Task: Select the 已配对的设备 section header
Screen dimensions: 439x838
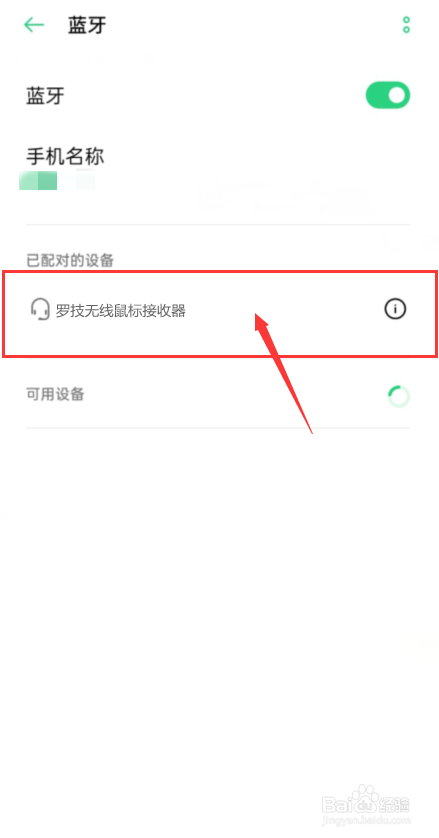Action: [x=70, y=260]
